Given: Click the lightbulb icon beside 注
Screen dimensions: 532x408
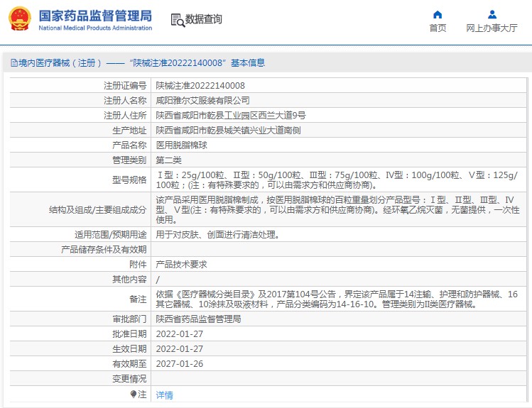Looking at the screenshot, I should pos(134,394).
